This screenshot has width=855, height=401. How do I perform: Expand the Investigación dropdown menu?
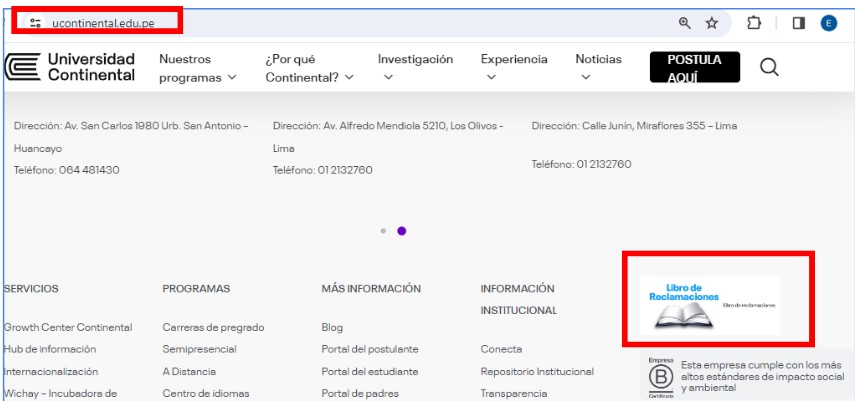[x=415, y=67]
